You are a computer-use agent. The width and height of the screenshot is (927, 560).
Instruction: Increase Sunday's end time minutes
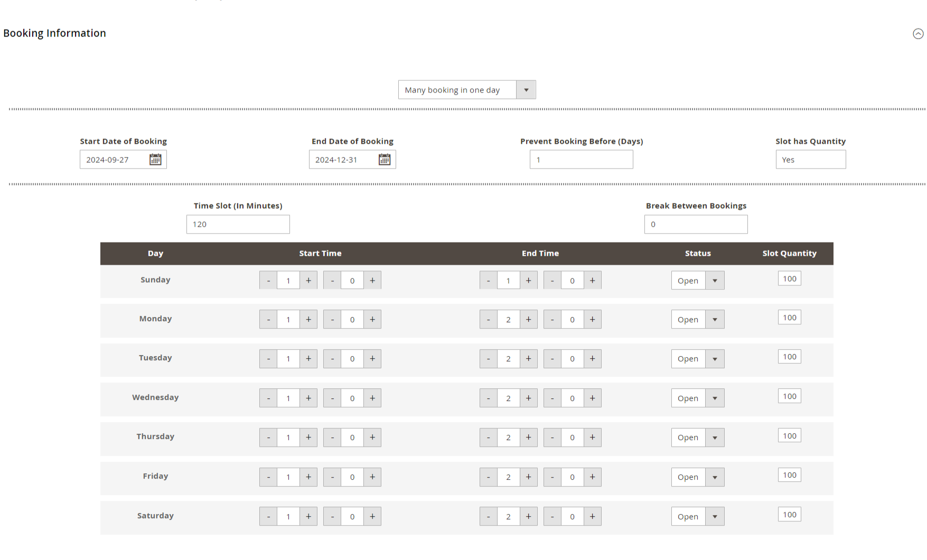coord(593,281)
